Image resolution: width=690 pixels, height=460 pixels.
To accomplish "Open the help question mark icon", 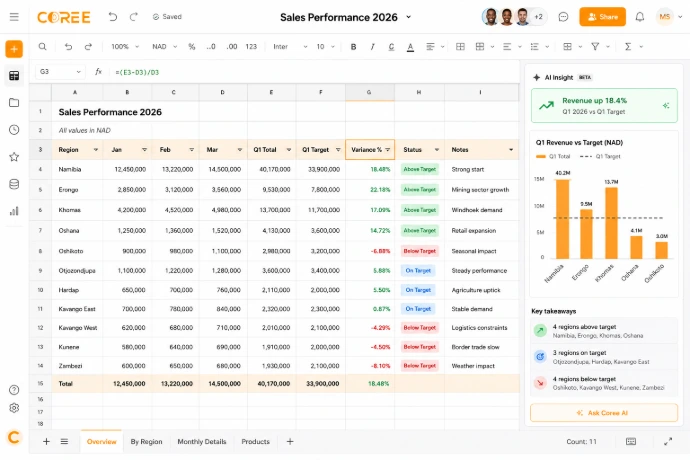I will [x=14, y=390].
